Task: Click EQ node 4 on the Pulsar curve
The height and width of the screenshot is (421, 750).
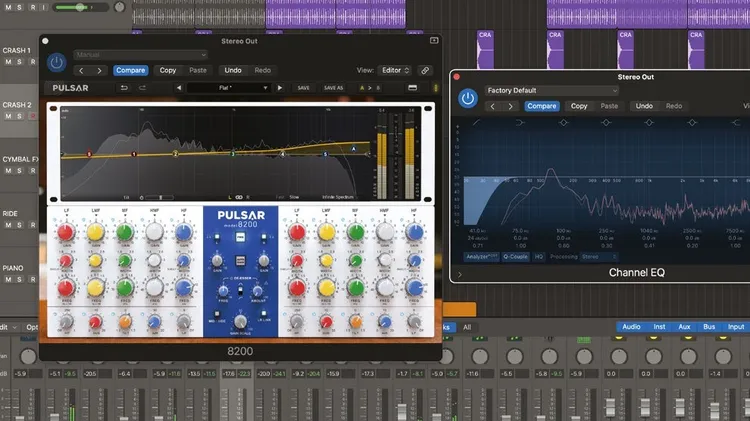Action: [283, 154]
